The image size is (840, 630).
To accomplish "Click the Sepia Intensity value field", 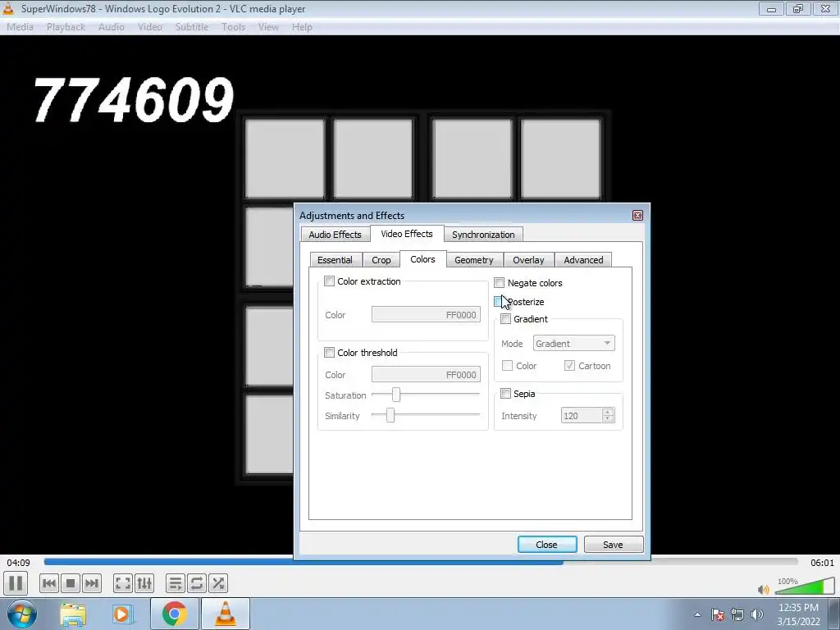I will (x=582, y=416).
